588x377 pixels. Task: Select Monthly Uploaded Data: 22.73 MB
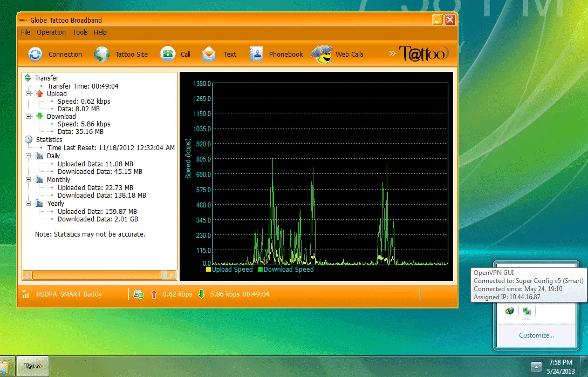pyautogui.click(x=95, y=188)
